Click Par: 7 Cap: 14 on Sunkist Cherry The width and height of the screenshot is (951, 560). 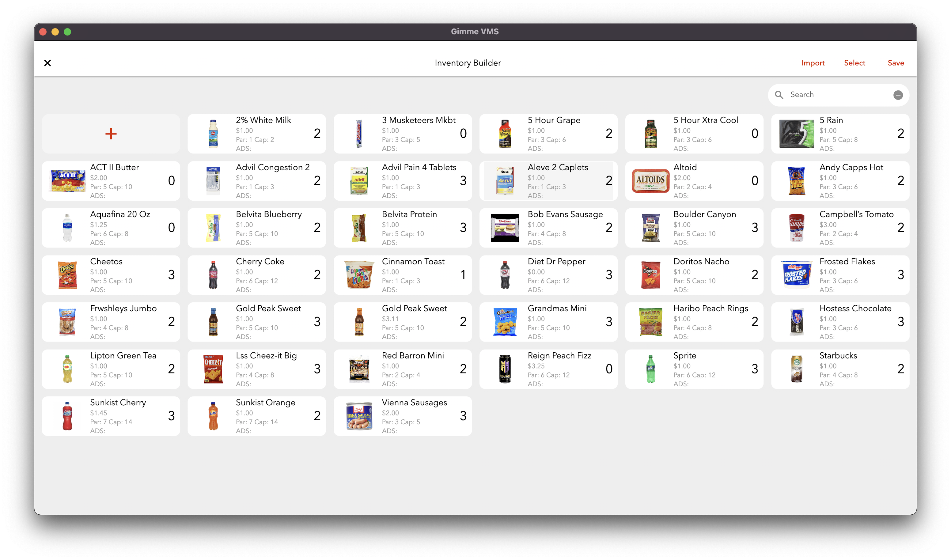click(111, 422)
